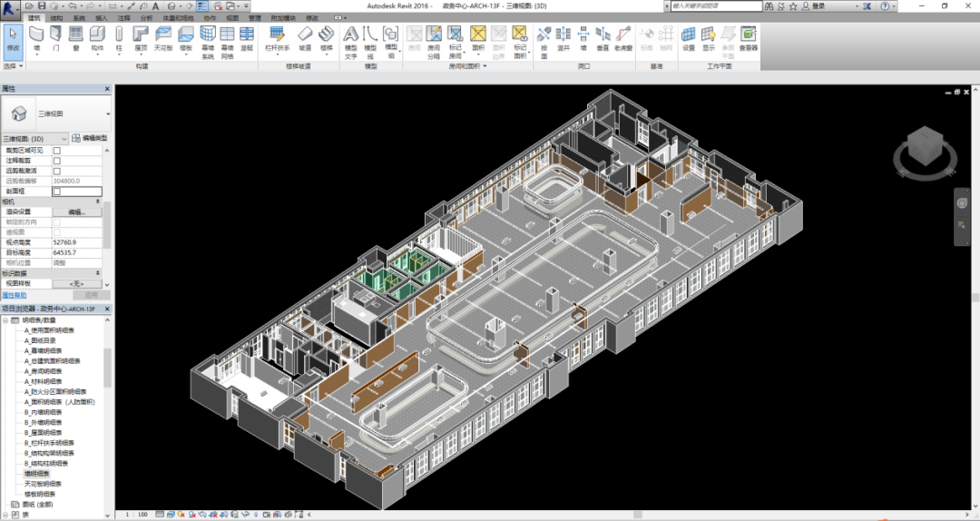The image size is (980, 521).
Task: Select the 竖梃 (Mullion) tool
Action: point(247,39)
